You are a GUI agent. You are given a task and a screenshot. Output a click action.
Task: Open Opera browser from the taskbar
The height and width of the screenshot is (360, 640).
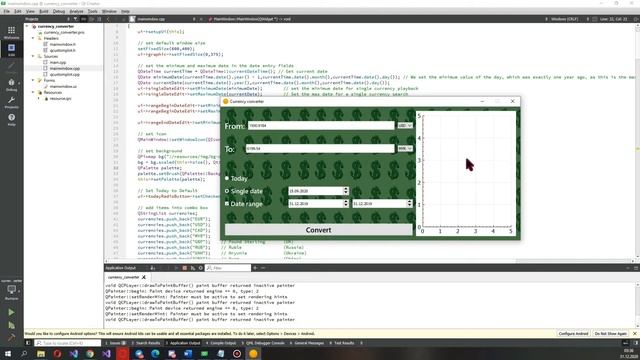(x=57, y=353)
